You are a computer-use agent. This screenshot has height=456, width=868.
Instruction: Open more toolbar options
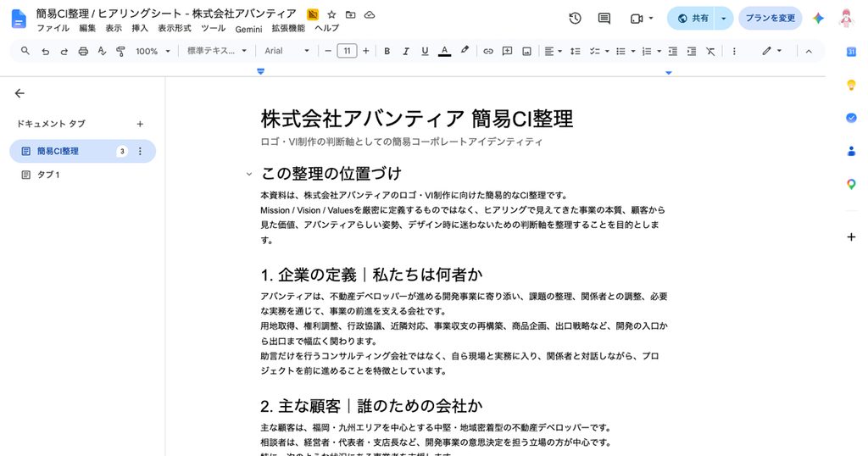pyautogui.click(x=734, y=51)
